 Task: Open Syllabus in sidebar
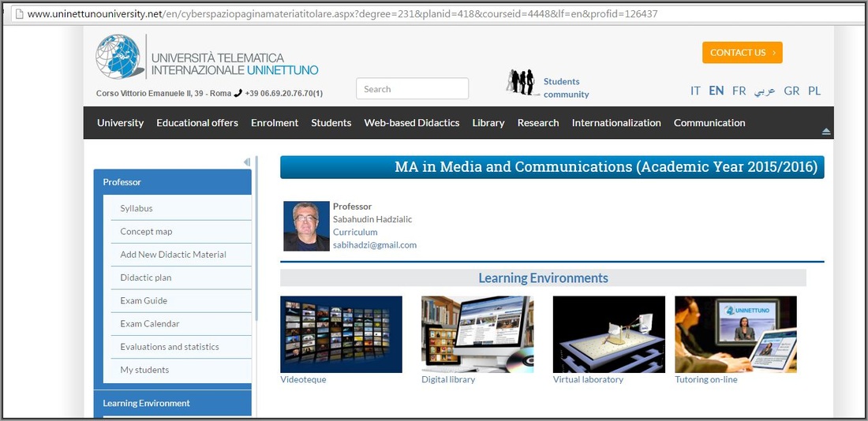tap(181, 209)
